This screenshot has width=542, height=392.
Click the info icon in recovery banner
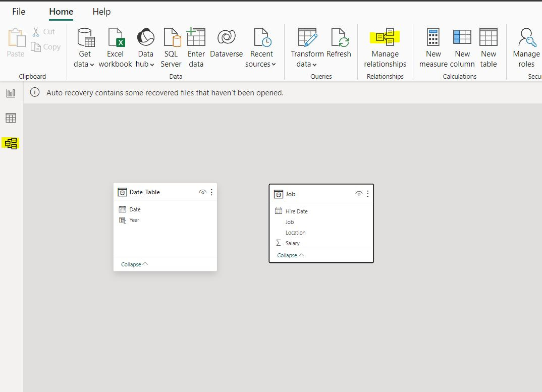pyautogui.click(x=34, y=92)
